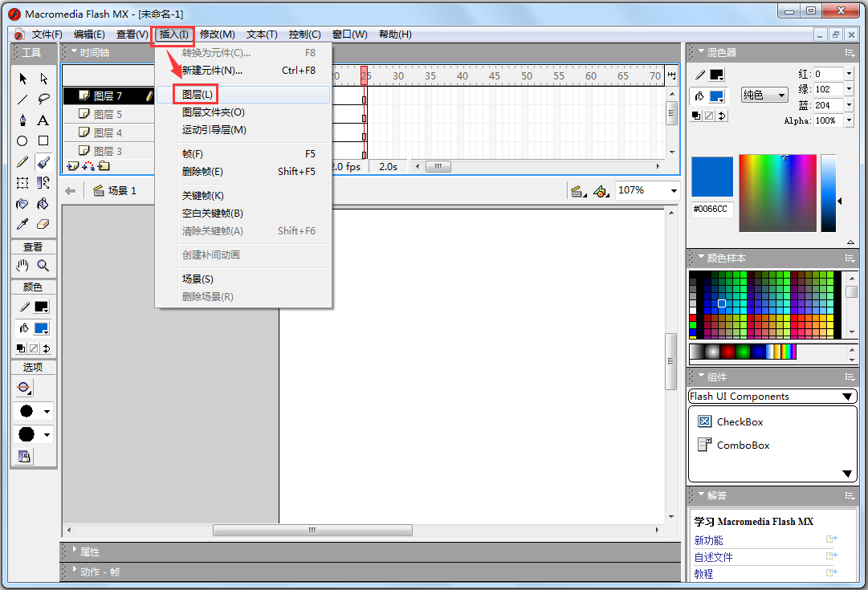Screen dimensions: 868x590
Task: Select the Eyedropper tool
Action: click(x=22, y=224)
